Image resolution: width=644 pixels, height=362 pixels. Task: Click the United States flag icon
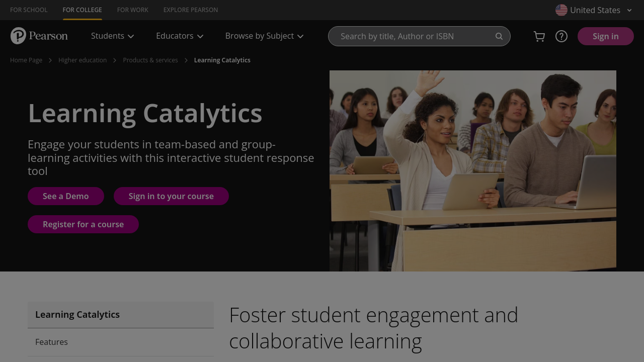(561, 10)
